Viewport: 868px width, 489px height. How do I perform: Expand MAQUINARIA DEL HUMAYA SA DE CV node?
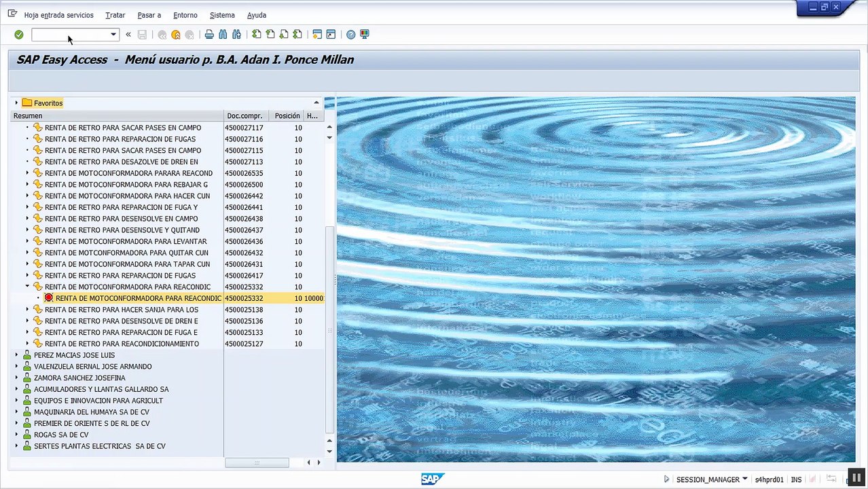click(16, 412)
